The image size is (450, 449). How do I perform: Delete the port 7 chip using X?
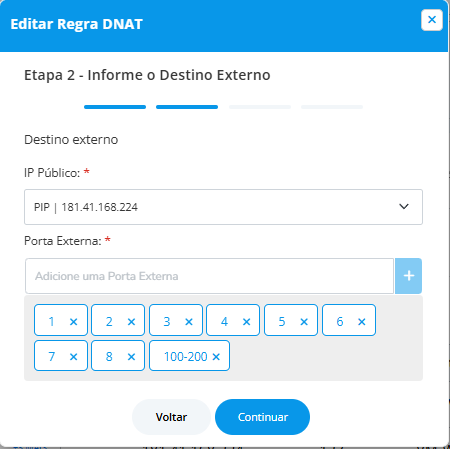click(x=73, y=357)
